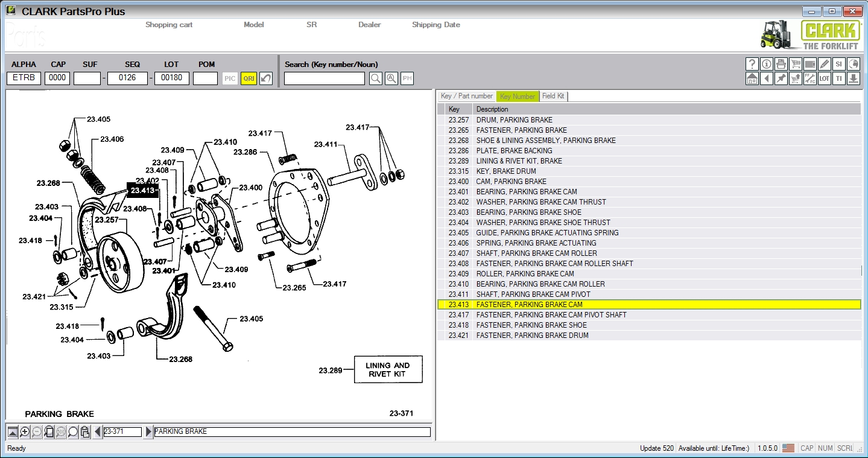Viewport: 868px width, 458px height.
Task: Toggle the yellow QRI button
Action: pos(248,78)
